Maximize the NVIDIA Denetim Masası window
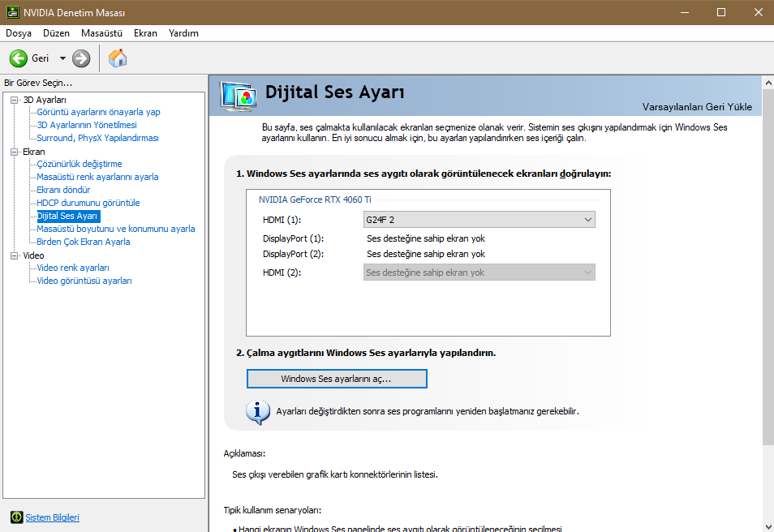774x532 pixels. point(721,12)
